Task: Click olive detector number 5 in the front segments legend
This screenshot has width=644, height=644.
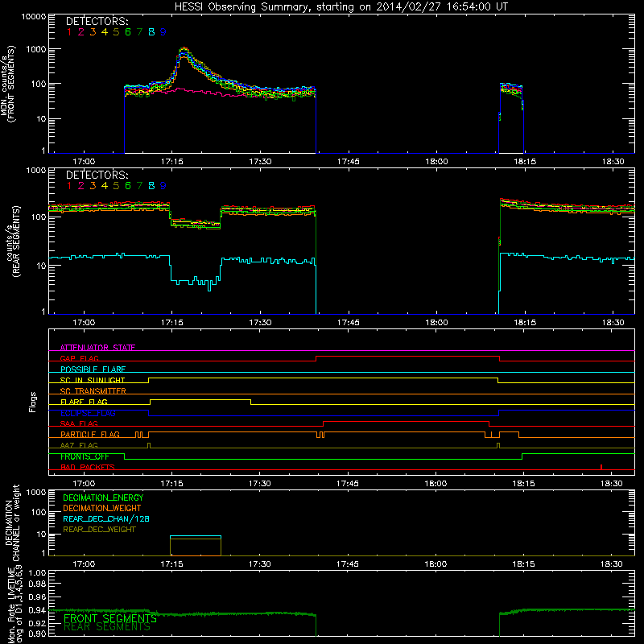Action: (x=116, y=32)
